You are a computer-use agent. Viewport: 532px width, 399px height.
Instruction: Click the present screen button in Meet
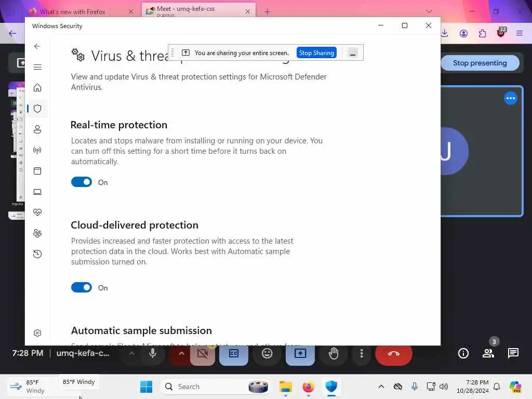(x=300, y=354)
